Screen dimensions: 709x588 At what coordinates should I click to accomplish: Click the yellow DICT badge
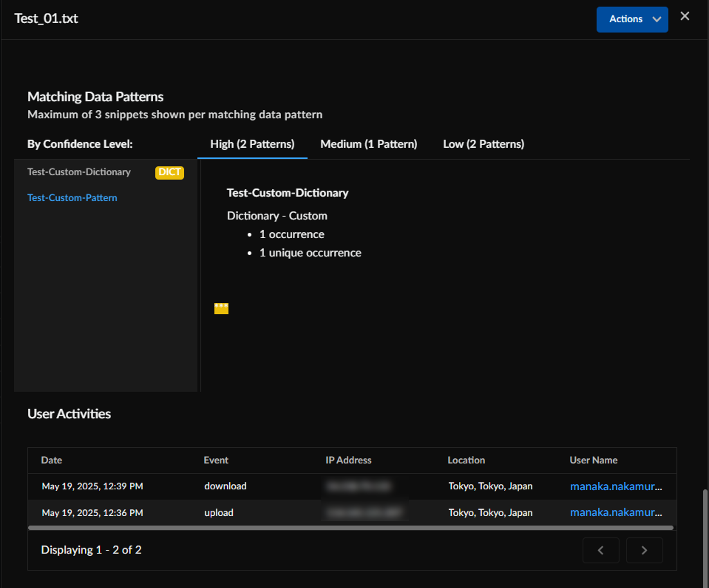169,172
